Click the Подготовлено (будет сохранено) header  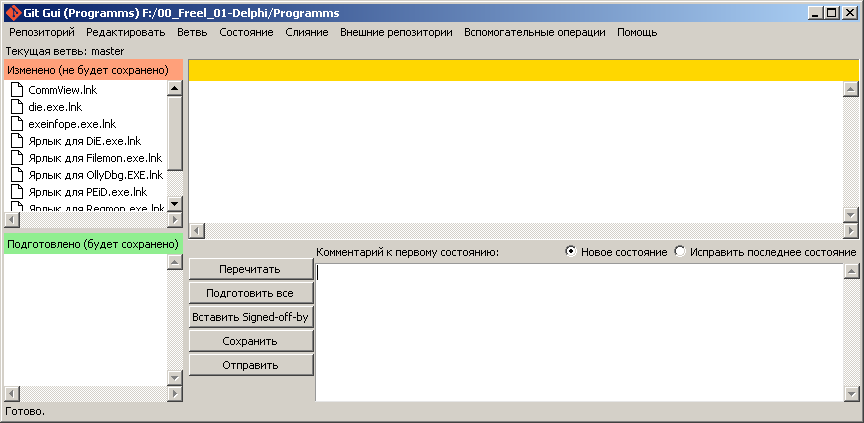tap(93, 243)
